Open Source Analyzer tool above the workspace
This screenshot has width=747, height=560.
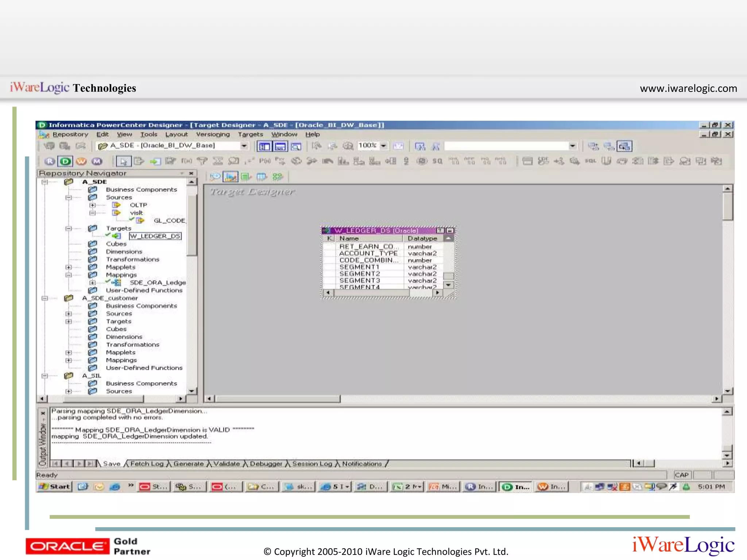[x=215, y=177]
